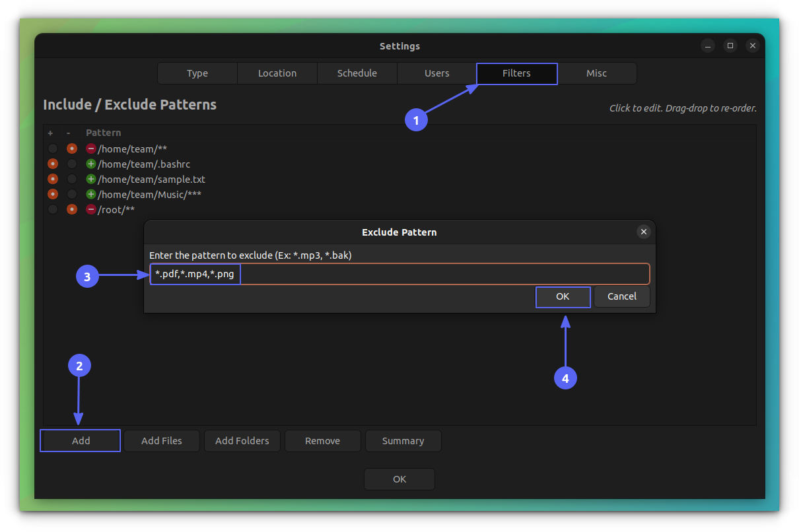Click Add Folders button
Viewport: 799px width, 532px height.
click(x=242, y=441)
